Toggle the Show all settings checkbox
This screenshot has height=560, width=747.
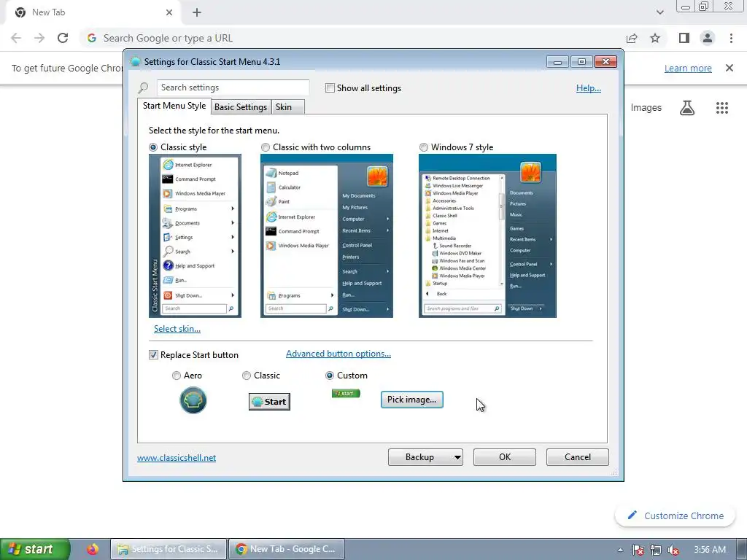coord(330,88)
